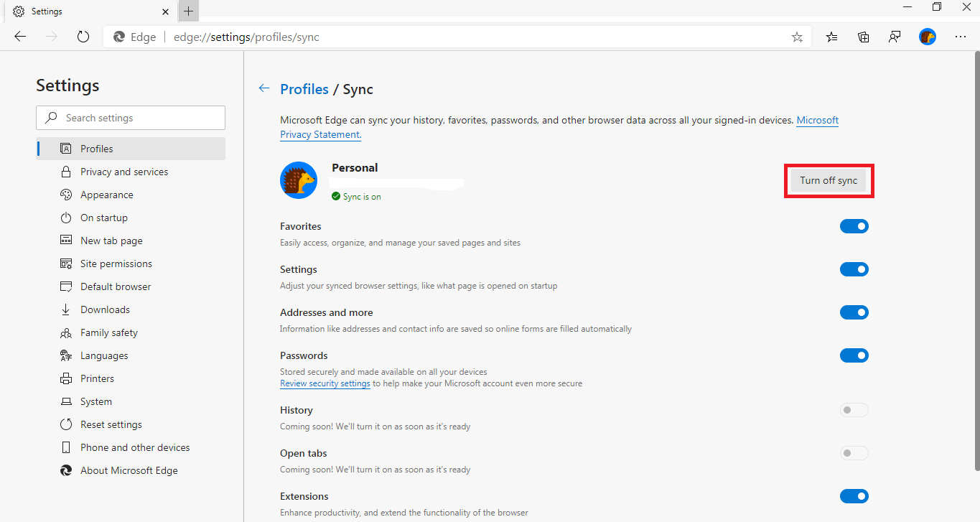Viewport: 980px width, 522px height.
Task: Open System settings section
Action: pyautogui.click(x=131, y=401)
